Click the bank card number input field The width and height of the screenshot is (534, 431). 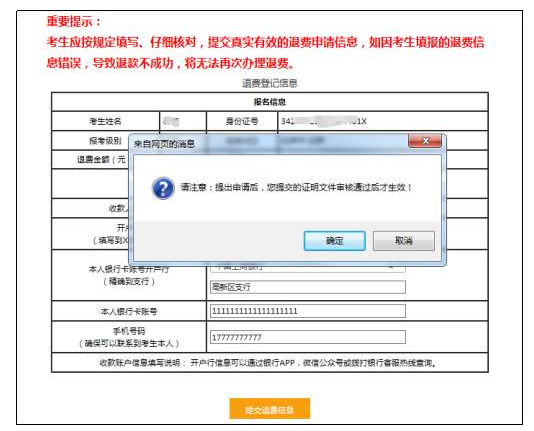click(x=308, y=311)
